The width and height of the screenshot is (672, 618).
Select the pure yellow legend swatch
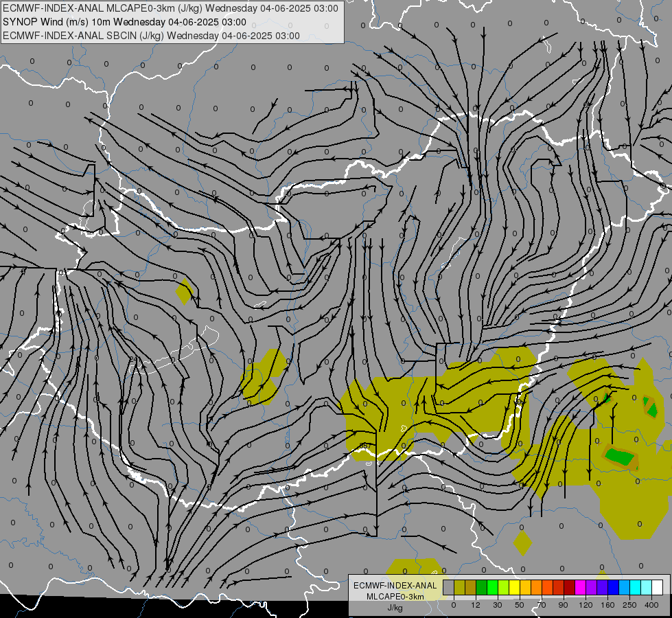pos(515,587)
